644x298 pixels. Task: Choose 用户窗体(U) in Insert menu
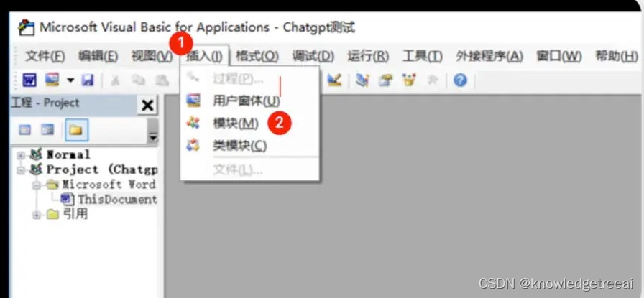pyautogui.click(x=249, y=101)
